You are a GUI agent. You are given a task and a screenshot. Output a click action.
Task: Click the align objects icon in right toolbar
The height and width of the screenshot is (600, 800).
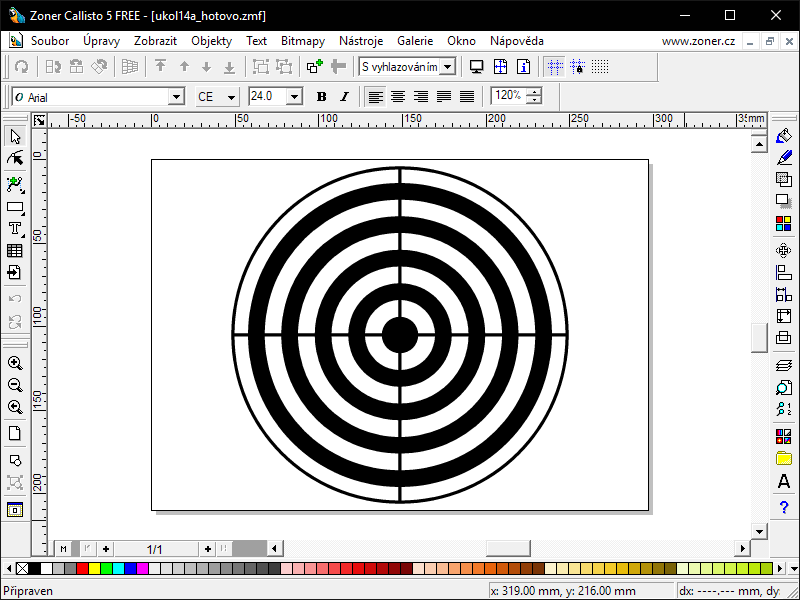pyautogui.click(x=784, y=272)
